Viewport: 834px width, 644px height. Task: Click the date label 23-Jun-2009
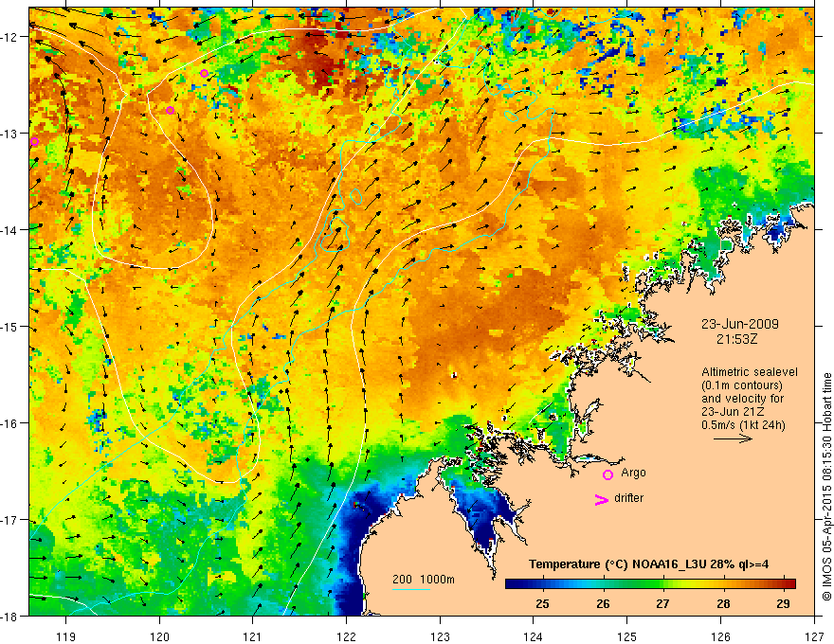[740, 324]
